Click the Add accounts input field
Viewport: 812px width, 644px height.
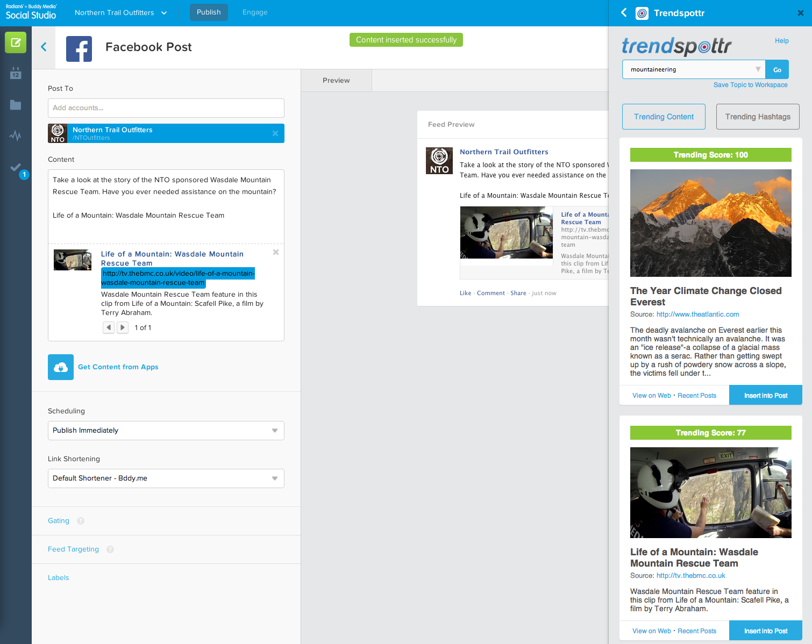point(166,108)
